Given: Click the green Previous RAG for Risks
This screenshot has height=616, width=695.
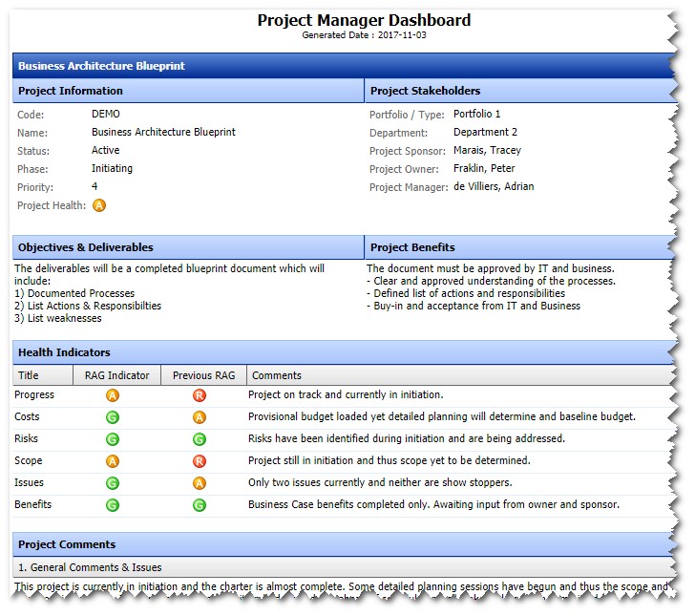Looking at the screenshot, I should [x=200, y=439].
